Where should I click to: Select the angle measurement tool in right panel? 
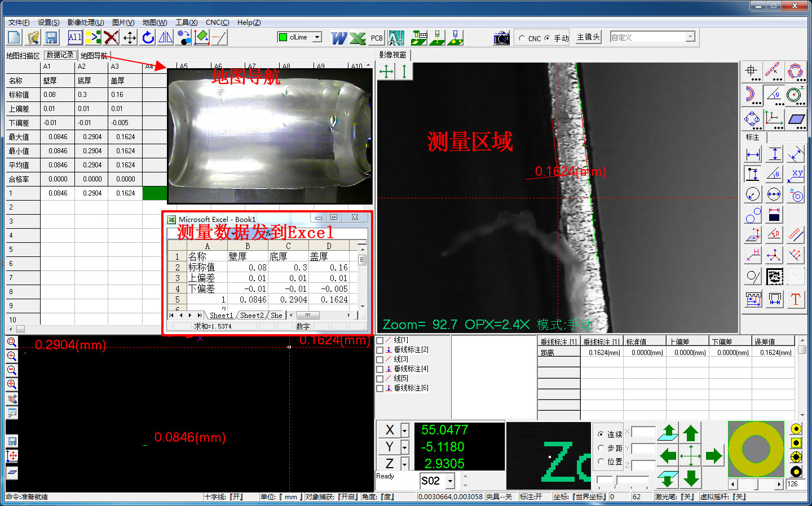774,95
